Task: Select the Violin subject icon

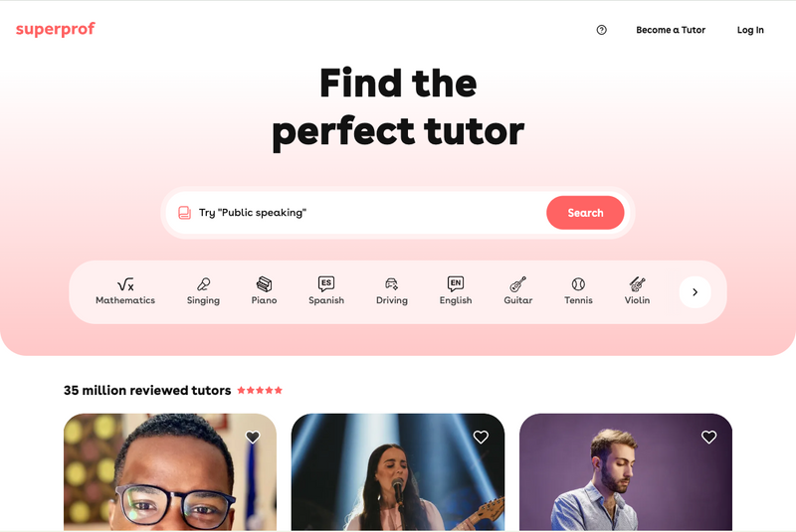Action: [637, 284]
